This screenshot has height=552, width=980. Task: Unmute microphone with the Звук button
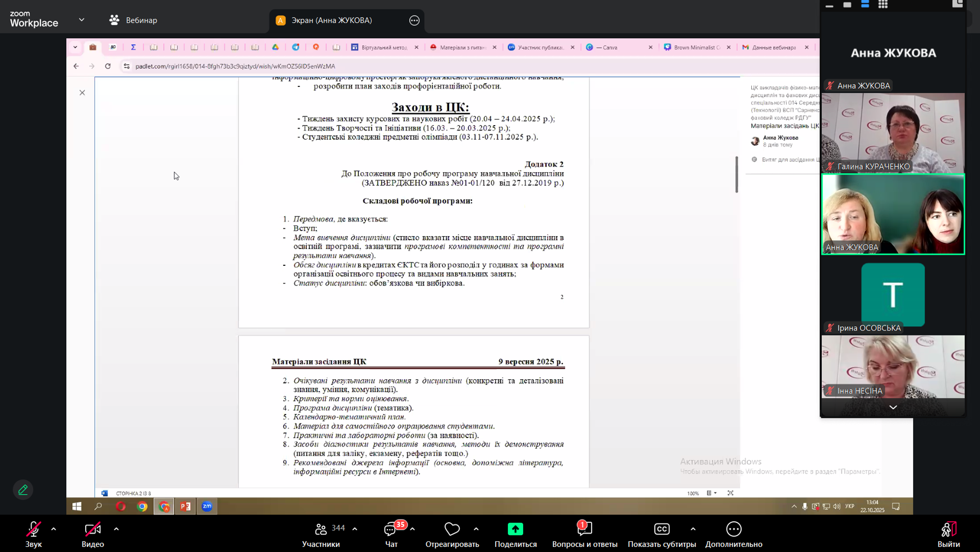pos(33,534)
